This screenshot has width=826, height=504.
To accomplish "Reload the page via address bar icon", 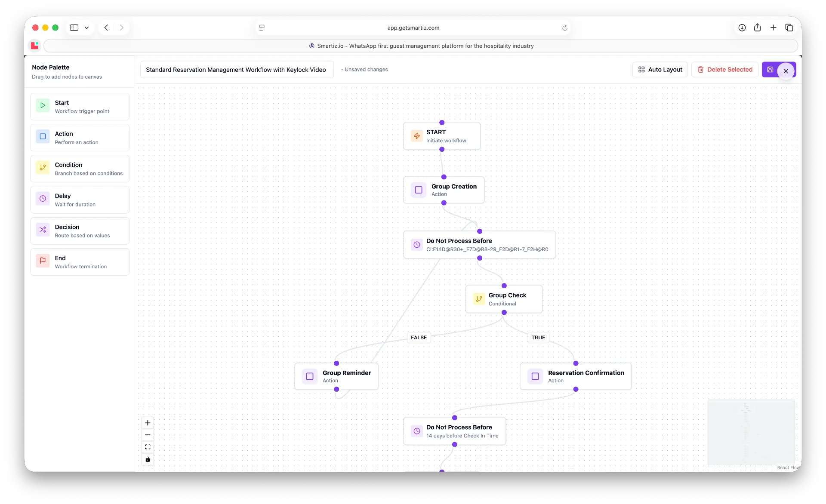I will tap(564, 28).
